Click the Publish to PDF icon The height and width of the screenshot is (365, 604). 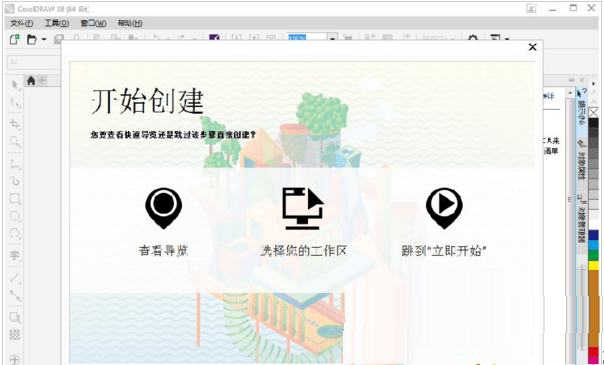click(271, 37)
